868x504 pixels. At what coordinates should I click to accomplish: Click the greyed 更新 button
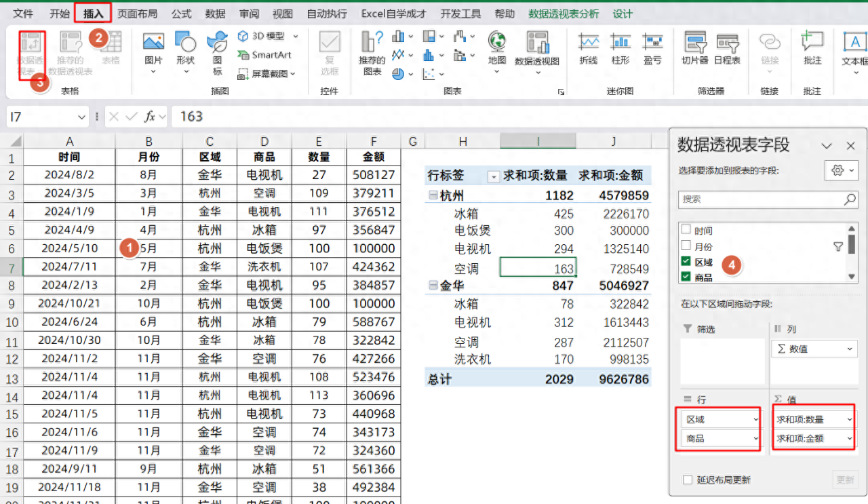[845, 480]
